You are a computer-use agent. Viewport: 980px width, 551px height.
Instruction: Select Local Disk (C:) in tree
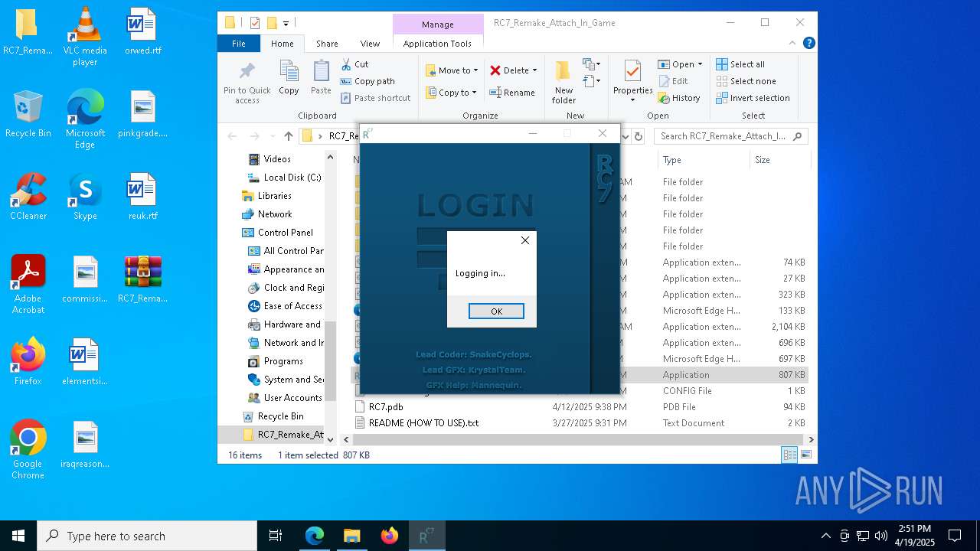point(284,178)
